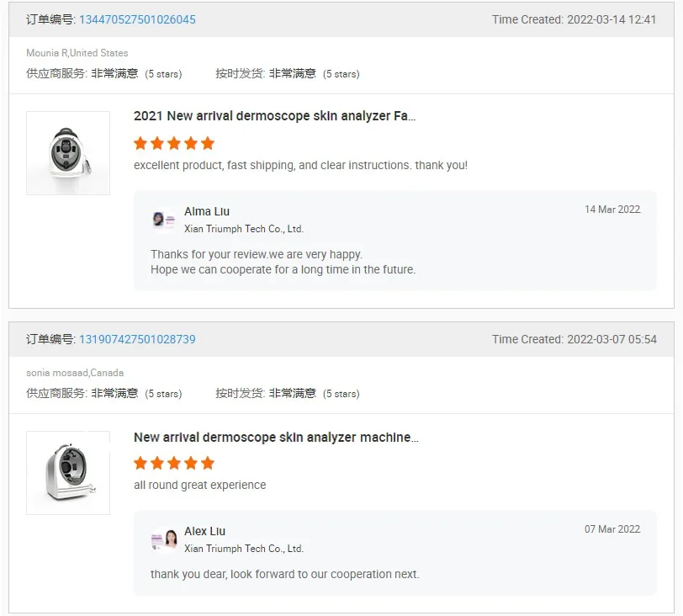Select Alex Liu's name in reply

[205, 531]
